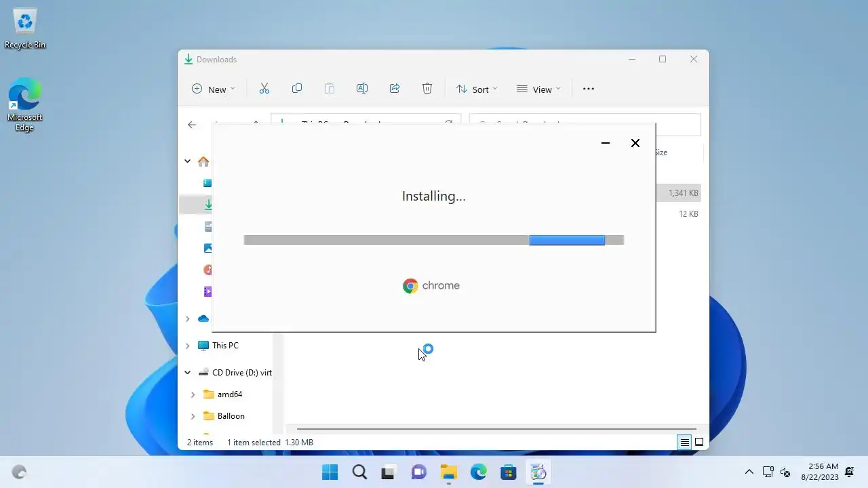
Task: Open Microsoft Store from the taskbar
Action: tap(509, 472)
